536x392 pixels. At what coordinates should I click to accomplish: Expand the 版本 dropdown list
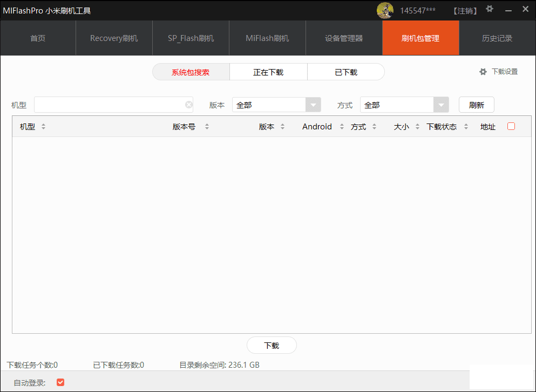pos(313,105)
